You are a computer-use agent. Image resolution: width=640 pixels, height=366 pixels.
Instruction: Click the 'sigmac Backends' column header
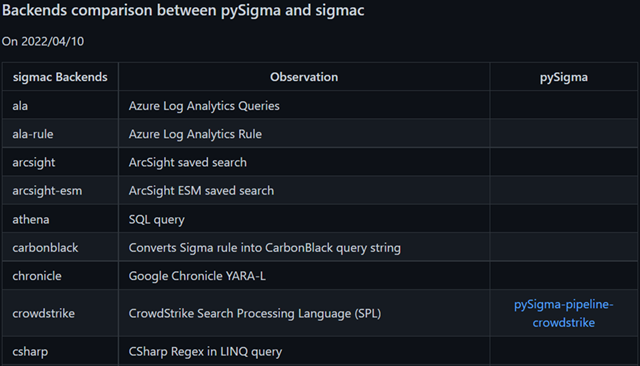(x=60, y=77)
